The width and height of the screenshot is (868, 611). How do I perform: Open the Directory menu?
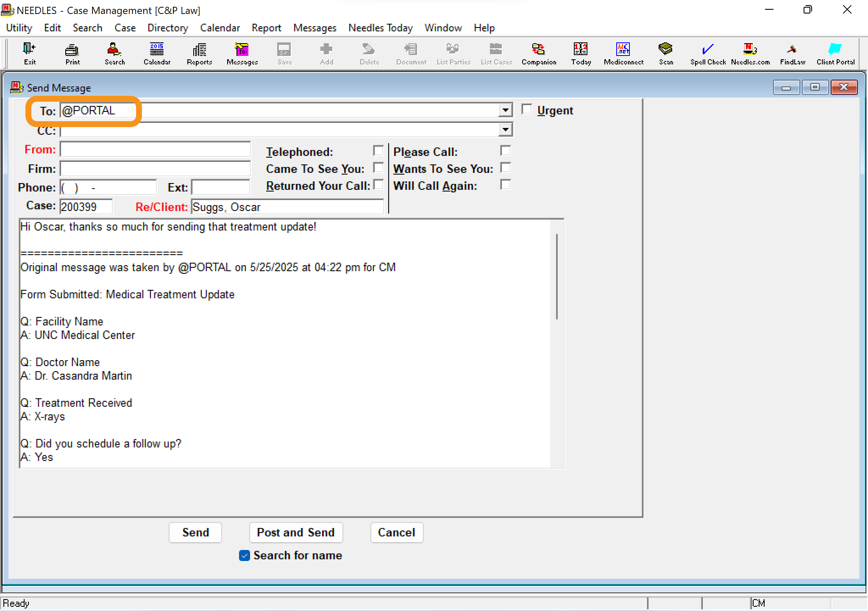point(167,28)
